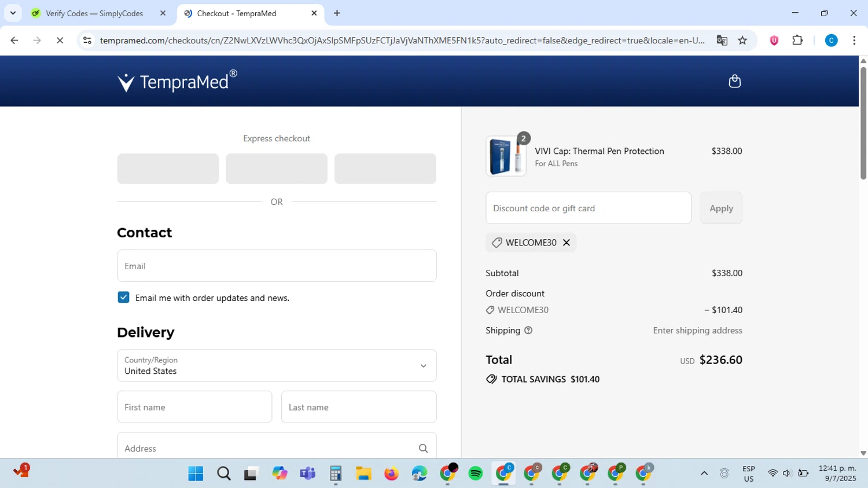Open Task View on the taskbar
868x488 pixels.
click(251, 474)
